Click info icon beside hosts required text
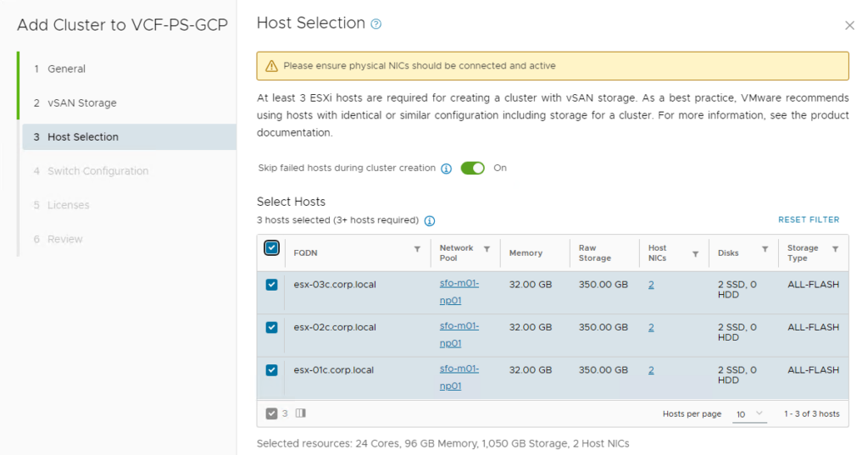 coord(430,221)
